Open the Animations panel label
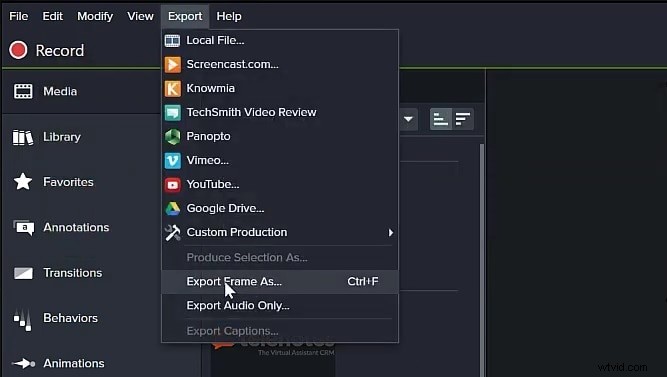This screenshot has width=667, height=377. click(74, 363)
